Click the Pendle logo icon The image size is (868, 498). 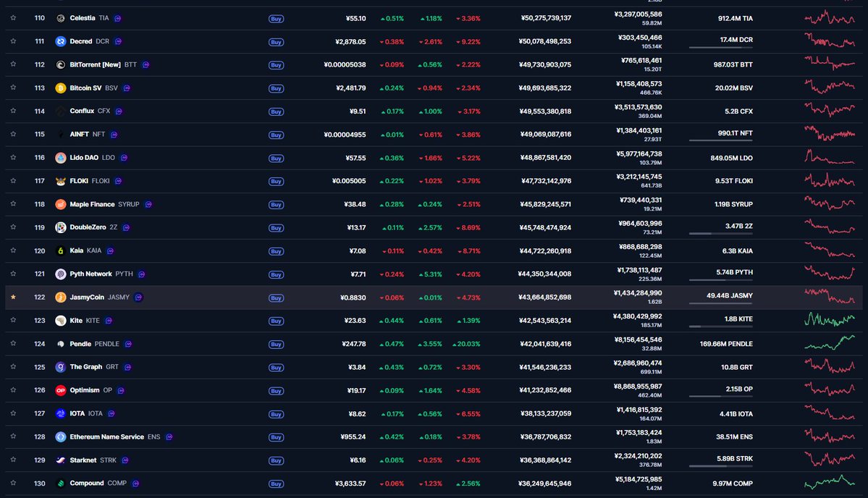click(61, 344)
